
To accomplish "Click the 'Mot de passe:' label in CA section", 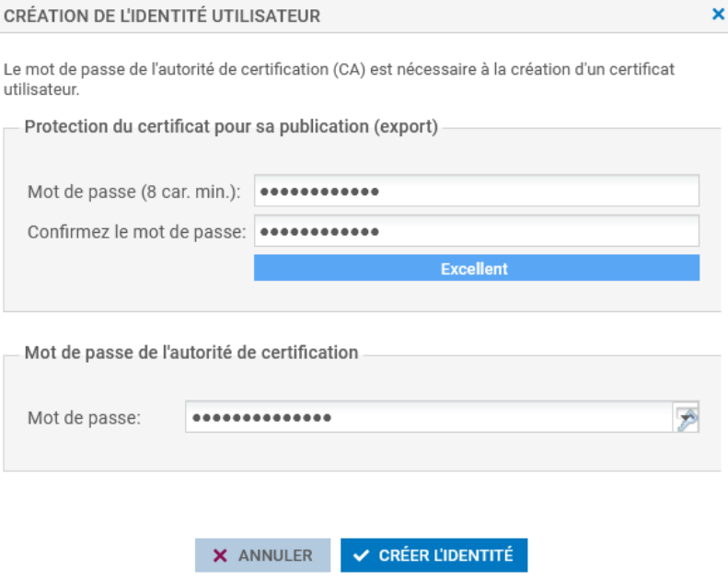I will tap(84, 418).
